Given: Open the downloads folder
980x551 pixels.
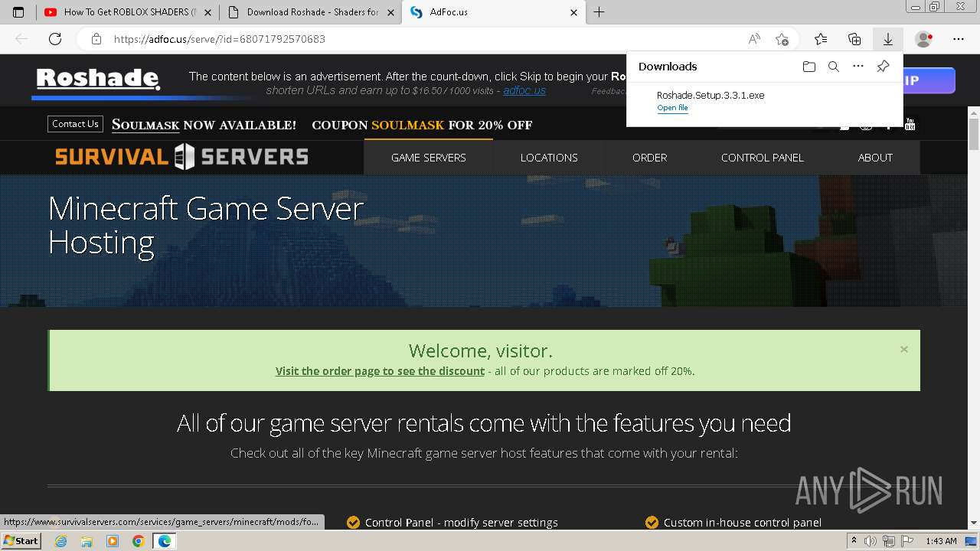Looking at the screenshot, I should click(x=809, y=67).
